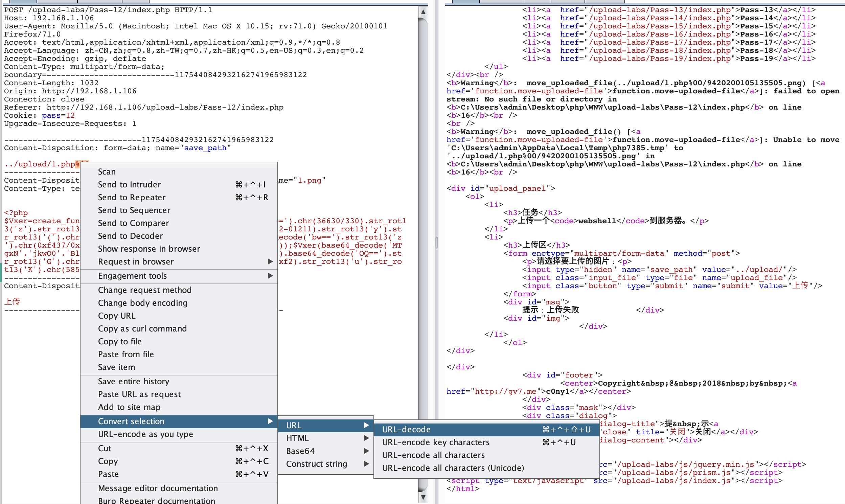The width and height of the screenshot is (845, 504).
Task: Expand the HTML conversion submenu
Action: [x=326, y=438]
